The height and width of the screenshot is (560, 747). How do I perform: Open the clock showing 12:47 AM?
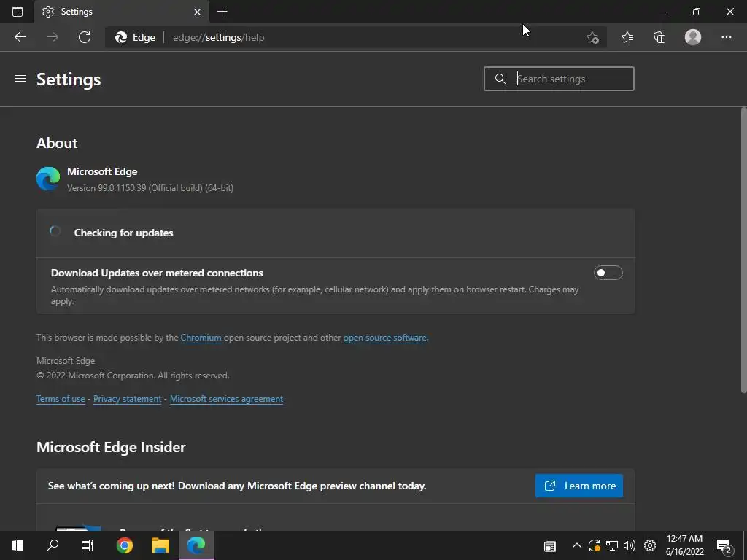(x=684, y=545)
